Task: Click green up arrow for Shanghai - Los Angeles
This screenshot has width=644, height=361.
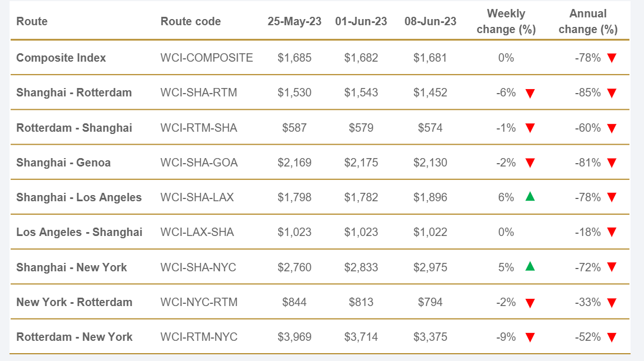Action: 530,197
